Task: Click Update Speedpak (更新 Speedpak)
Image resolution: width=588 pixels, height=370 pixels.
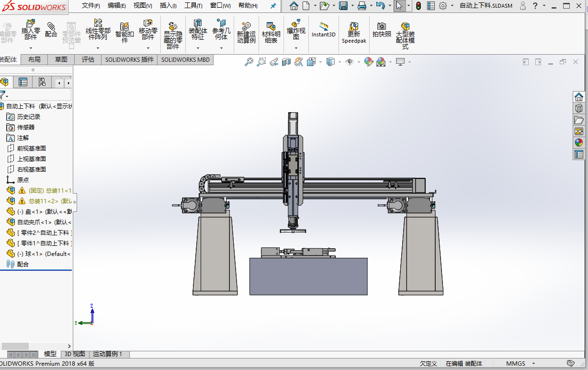Action: pos(354,32)
